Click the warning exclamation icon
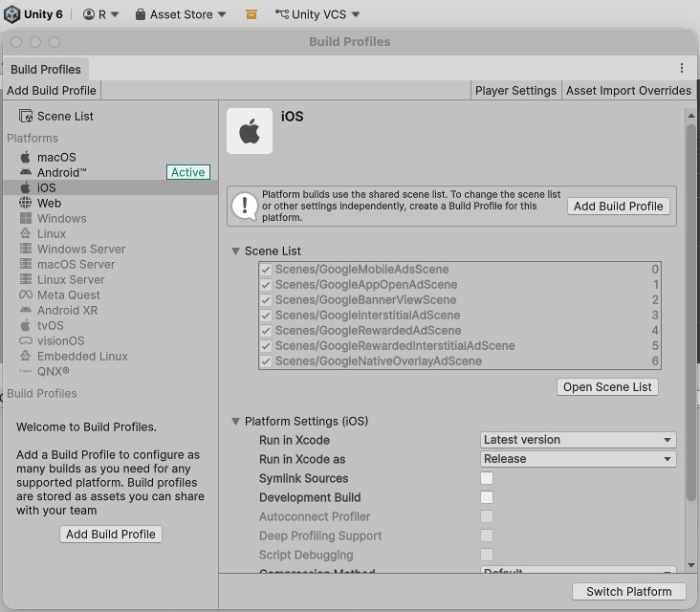Screen dimensions: 700x612 pos(244,207)
